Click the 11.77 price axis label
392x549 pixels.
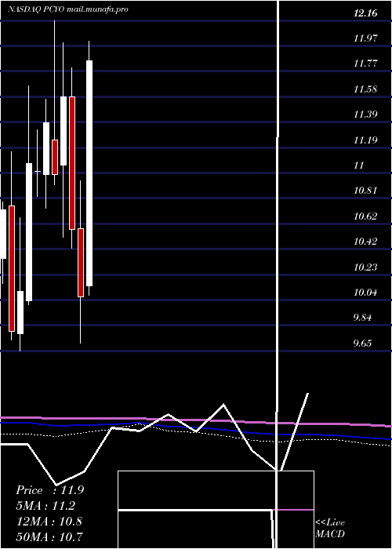[365, 64]
